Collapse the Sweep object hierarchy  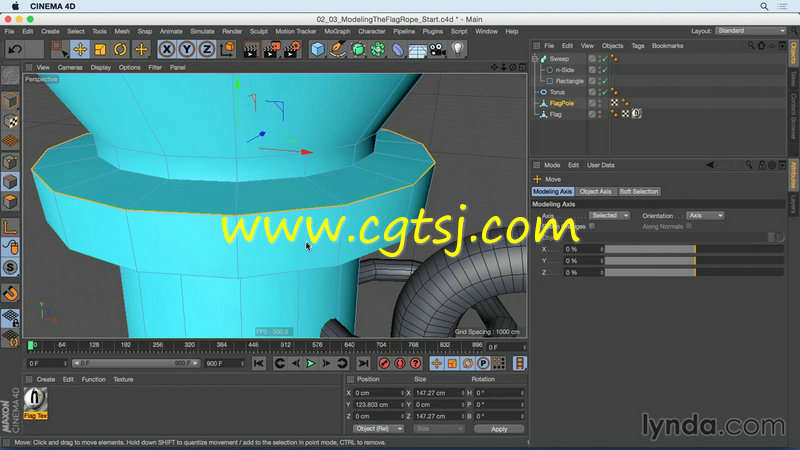[535, 59]
